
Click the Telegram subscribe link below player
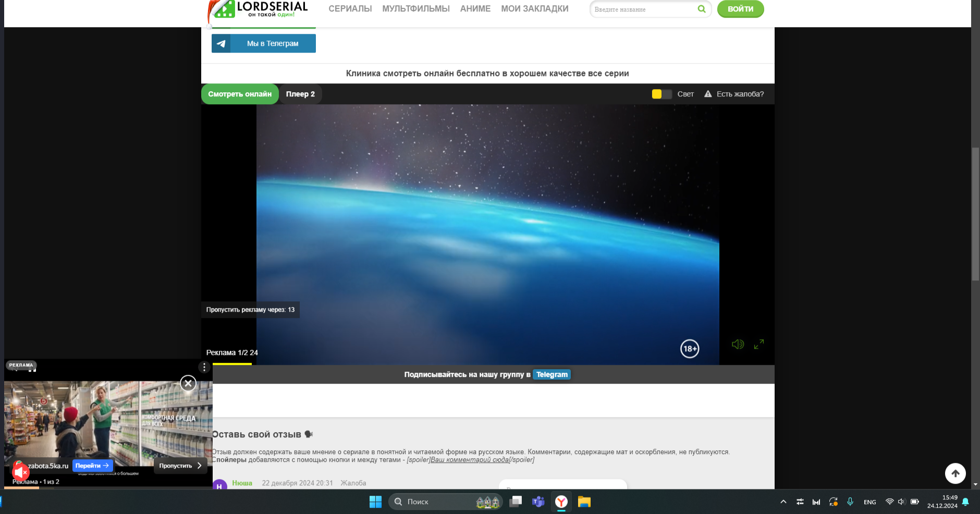pos(552,374)
